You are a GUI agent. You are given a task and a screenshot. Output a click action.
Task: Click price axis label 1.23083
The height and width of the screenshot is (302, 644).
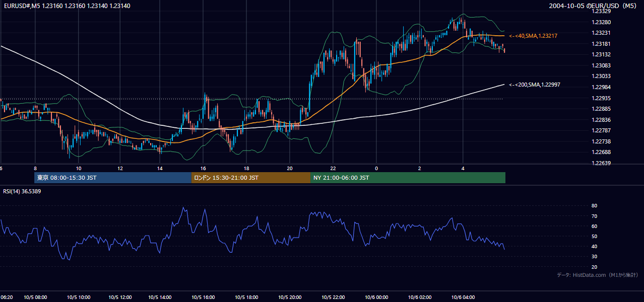click(x=601, y=65)
